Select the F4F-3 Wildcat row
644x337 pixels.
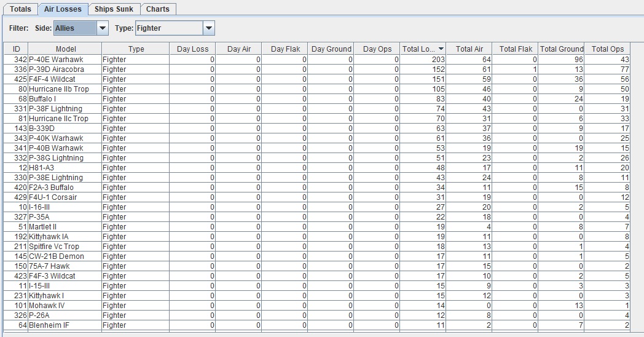[316, 276]
